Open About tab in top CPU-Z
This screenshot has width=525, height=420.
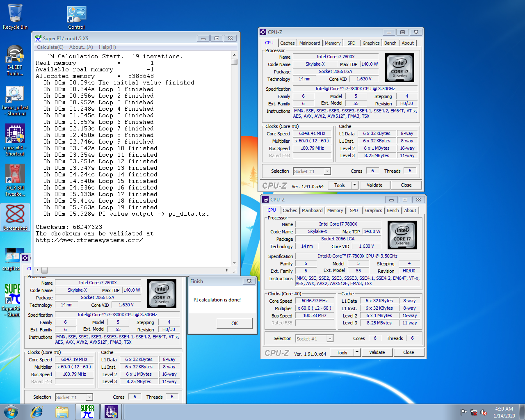point(408,43)
